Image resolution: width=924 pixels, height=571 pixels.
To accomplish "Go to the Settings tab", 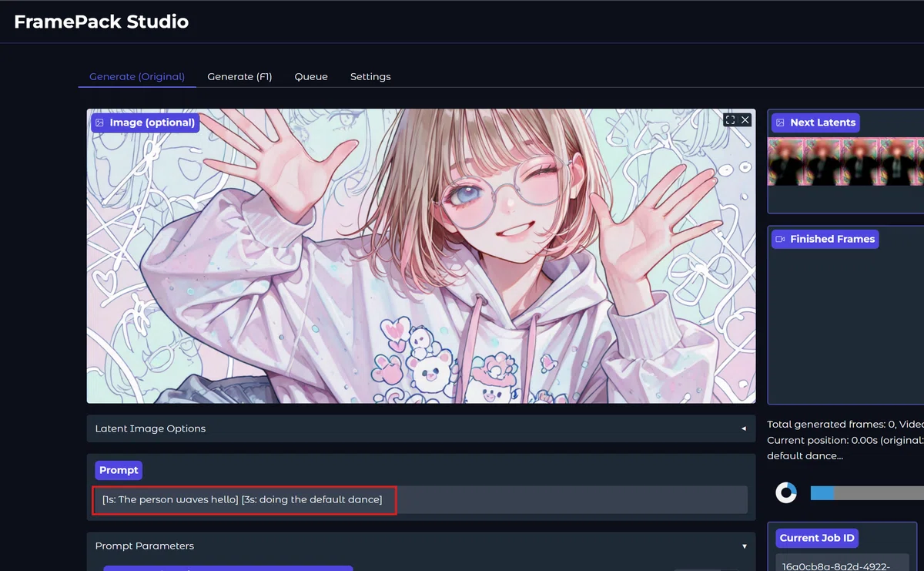I will pyautogui.click(x=370, y=76).
